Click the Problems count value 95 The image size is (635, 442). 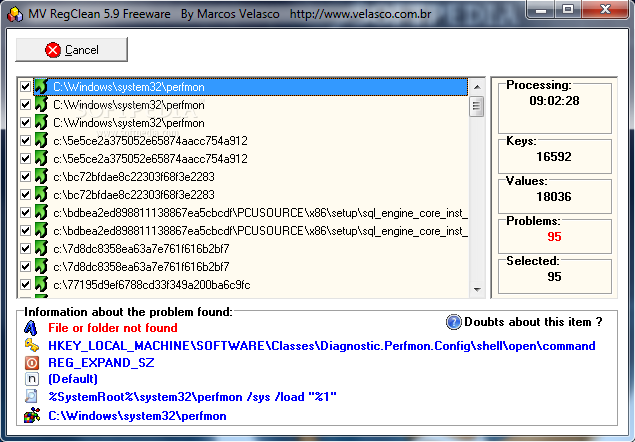click(x=554, y=237)
